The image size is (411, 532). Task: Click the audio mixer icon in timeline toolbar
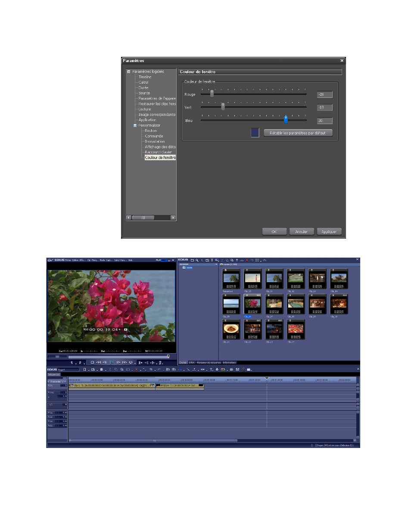click(x=237, y=369)
